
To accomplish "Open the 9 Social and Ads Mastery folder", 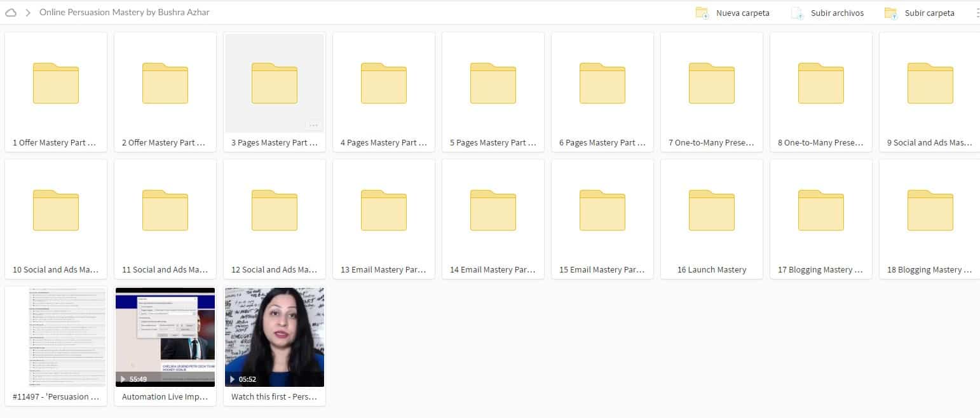I will [930, 83].
